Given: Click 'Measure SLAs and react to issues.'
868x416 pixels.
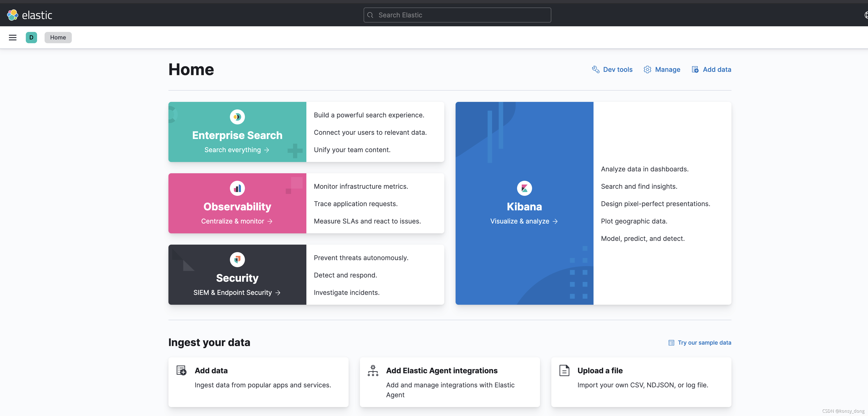Looking at the screenshot, I should click(367, 221).
